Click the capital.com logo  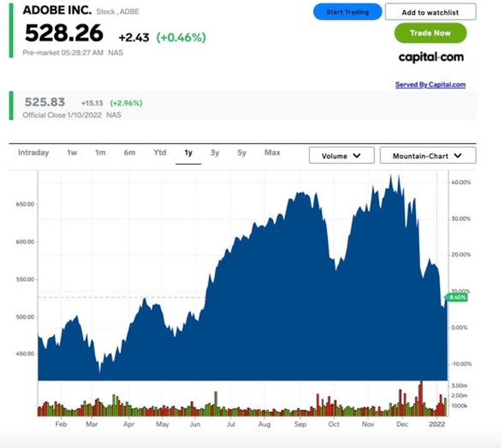(x=431, y=58)
